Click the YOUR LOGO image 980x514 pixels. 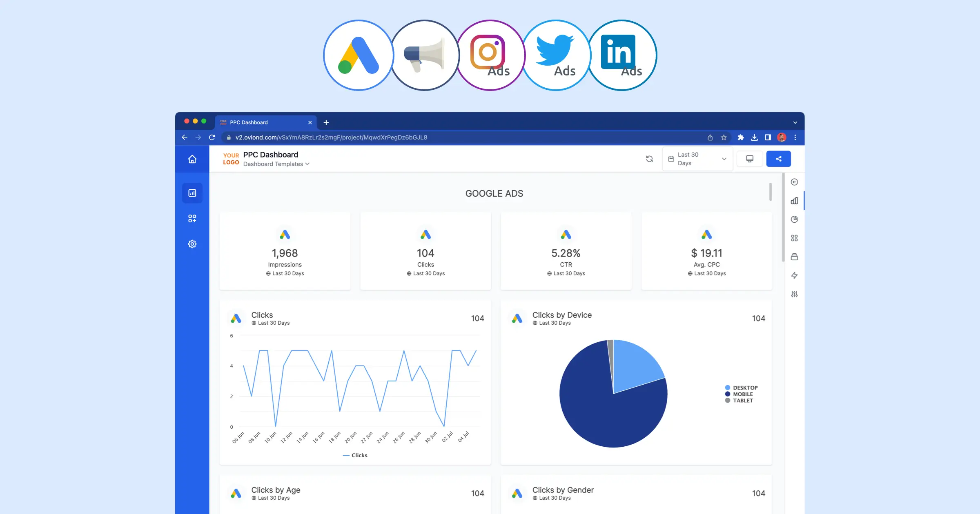(231, 159)
